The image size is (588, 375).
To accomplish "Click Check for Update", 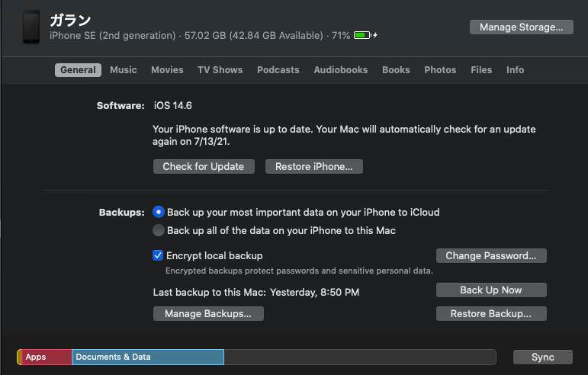I will pyautogui.click(x=204, y=167).
